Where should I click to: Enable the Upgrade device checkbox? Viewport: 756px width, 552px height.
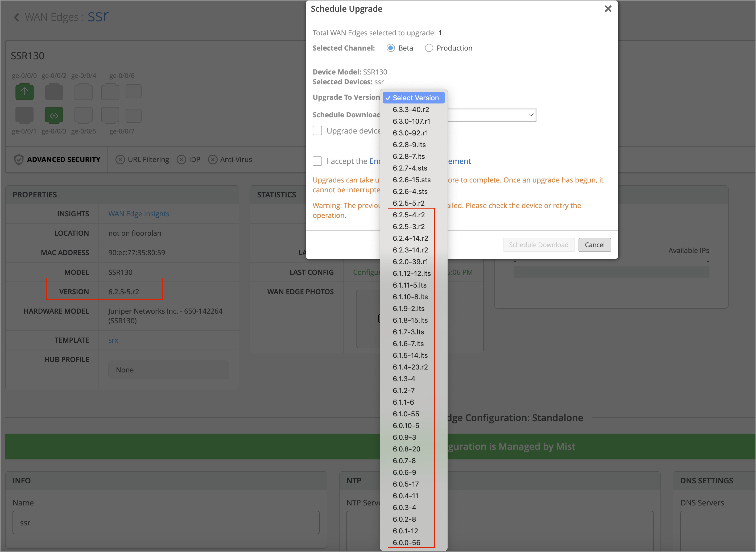317,131
